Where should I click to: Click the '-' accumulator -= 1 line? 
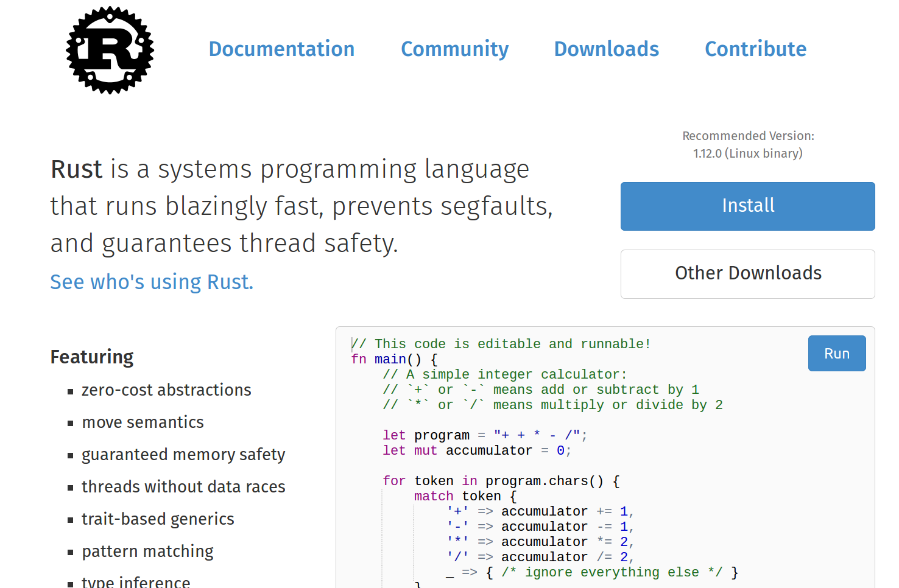click(540, 527)
